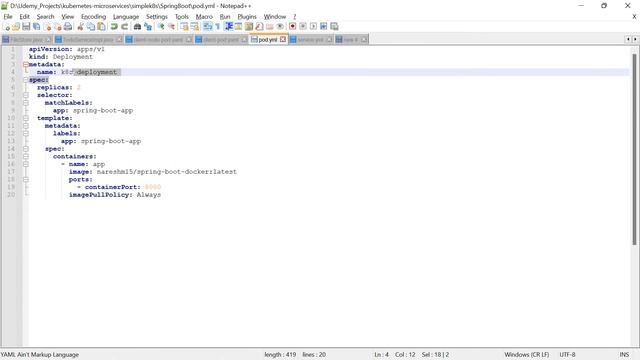This screenshot has height=360, width=640.
Task: Close the pod.yml tab
Action: [x=283, y=40]
